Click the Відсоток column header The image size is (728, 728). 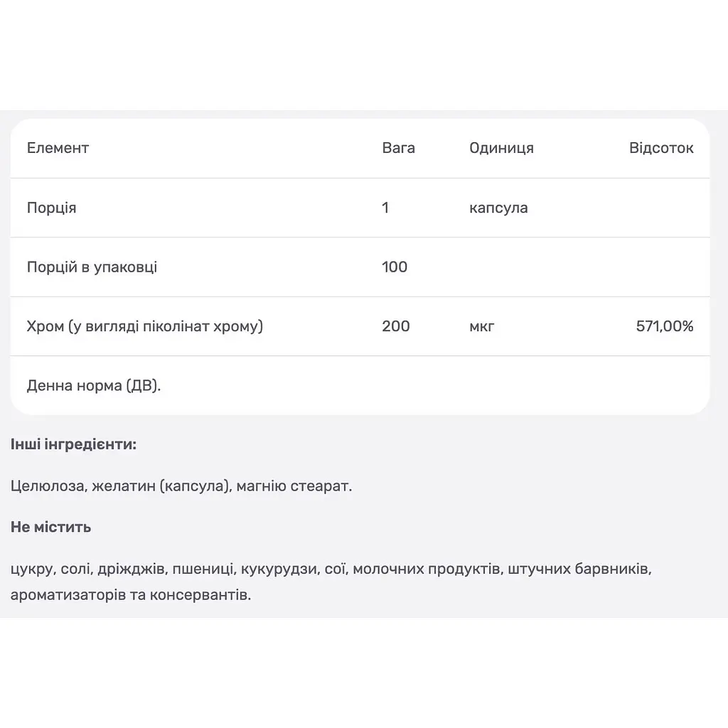tap(661, 148)
